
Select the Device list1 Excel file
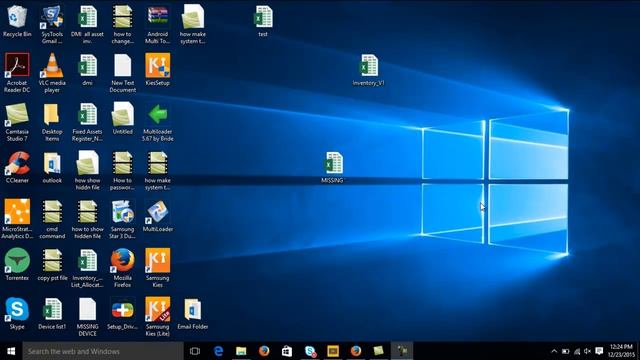52,313
